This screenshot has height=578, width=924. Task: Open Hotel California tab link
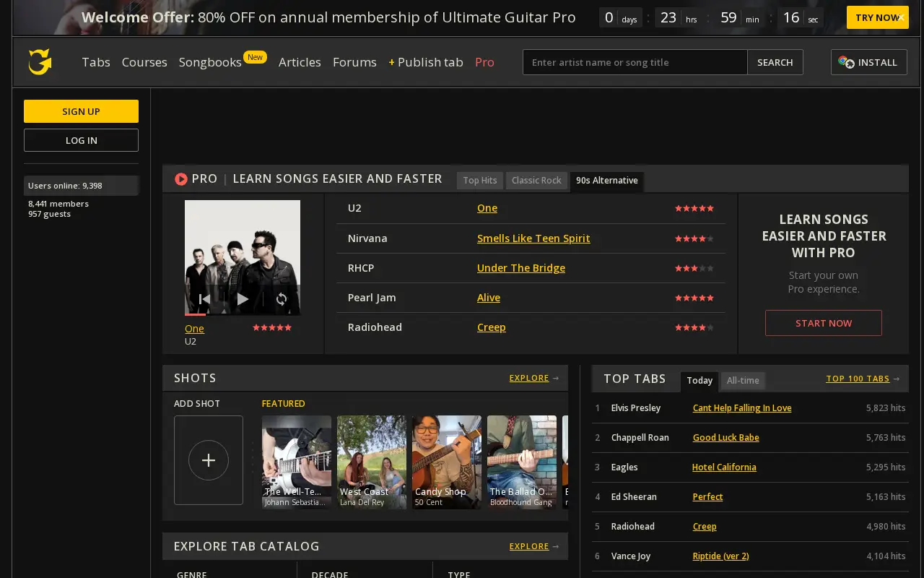(724, 467)
